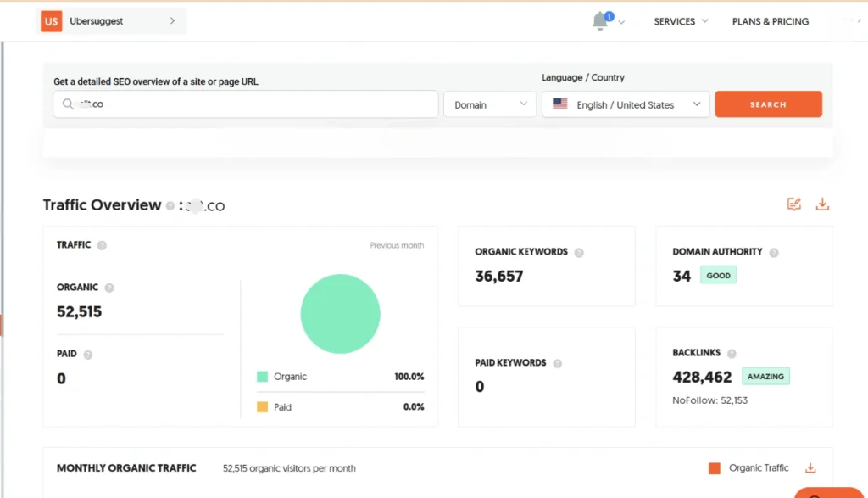
Task: Click the 0.0% paid percentage
Action: coord(414,407)
